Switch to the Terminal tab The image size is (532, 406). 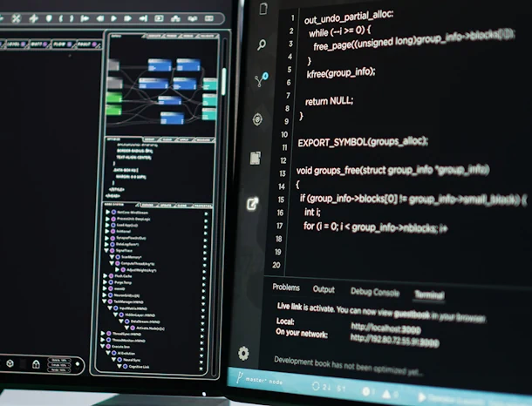coord(429,294)
